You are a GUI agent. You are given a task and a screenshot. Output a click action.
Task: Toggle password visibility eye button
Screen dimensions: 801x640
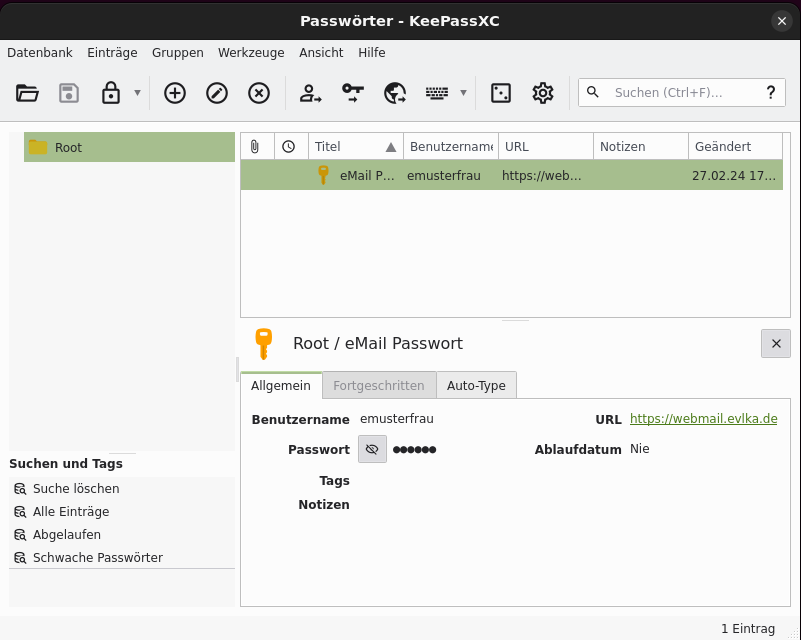(x=372, y=449)
